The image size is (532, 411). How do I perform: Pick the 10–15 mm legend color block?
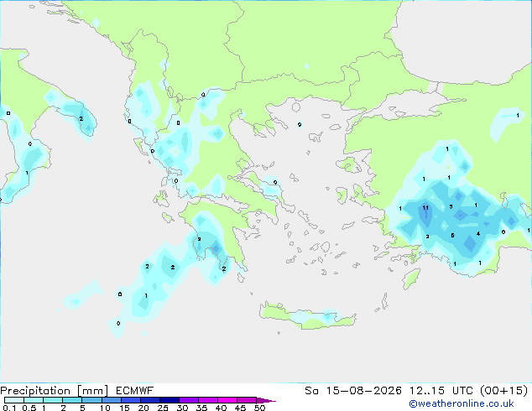111,400
